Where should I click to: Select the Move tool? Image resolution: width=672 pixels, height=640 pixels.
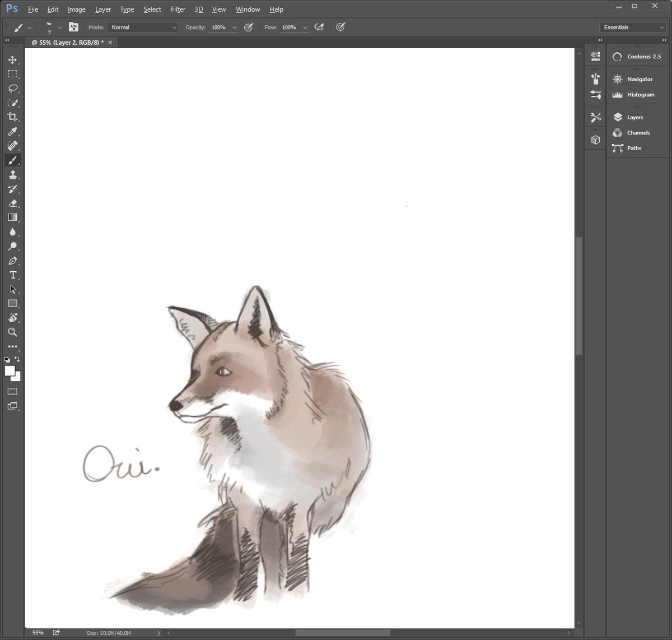(x=12, y=60)
